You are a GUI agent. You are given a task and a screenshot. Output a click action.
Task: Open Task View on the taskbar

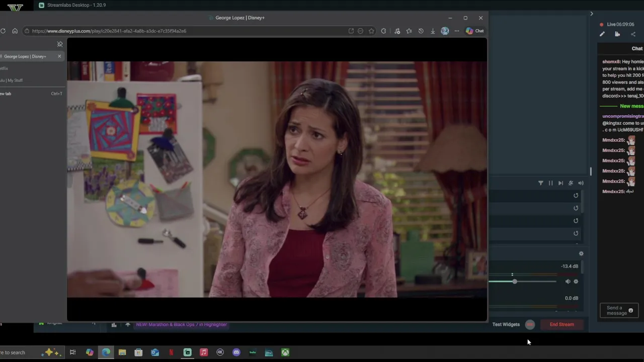point(73,352)
